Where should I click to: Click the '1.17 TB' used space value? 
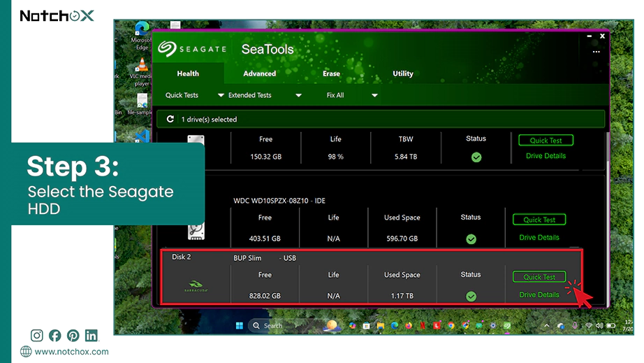[402, 296]
